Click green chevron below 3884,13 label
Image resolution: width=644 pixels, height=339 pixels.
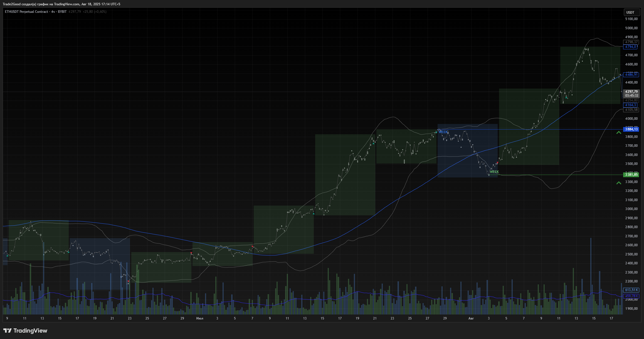click(x=619, y=133)
